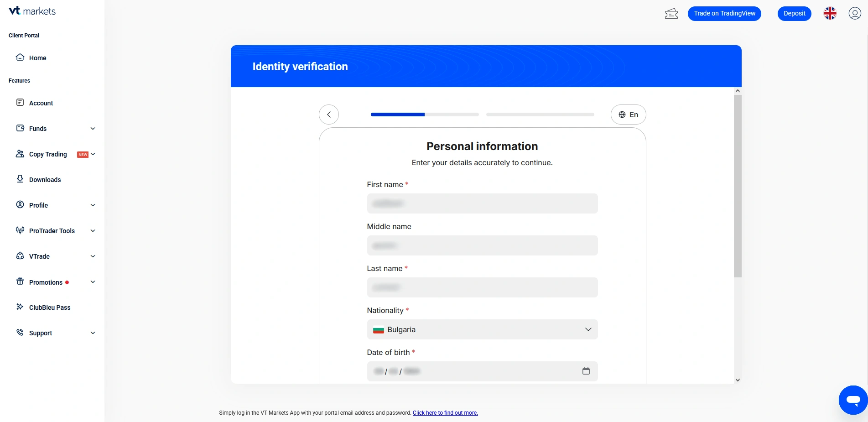This screenshot has width=868, height=422.
Task: Open the UK flag language selector
Action: (830, 14)
